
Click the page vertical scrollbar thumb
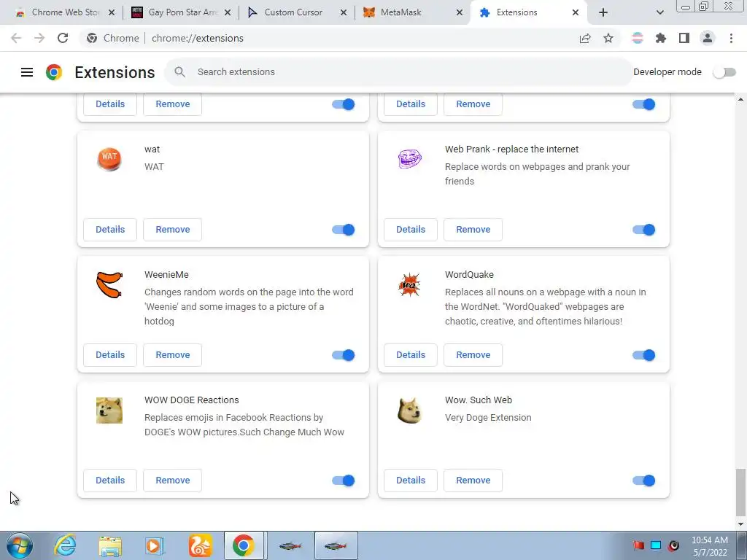tap(740, 492)
